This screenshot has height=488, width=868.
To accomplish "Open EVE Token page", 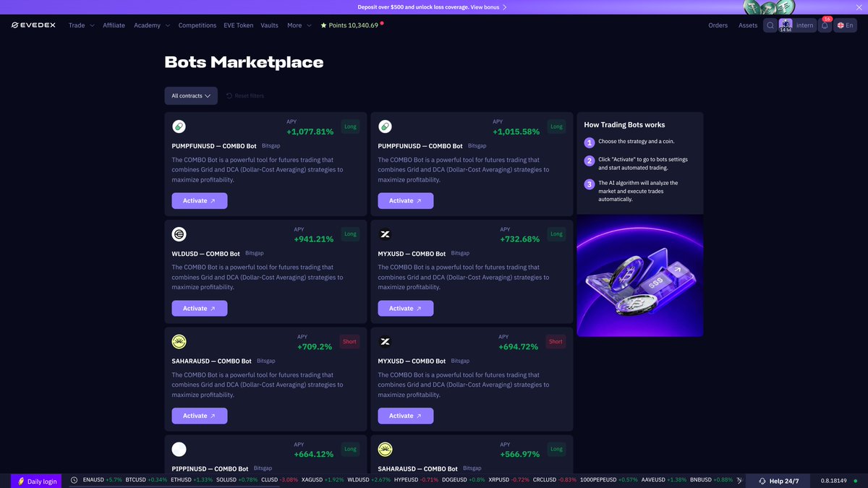I will point(239,25).
